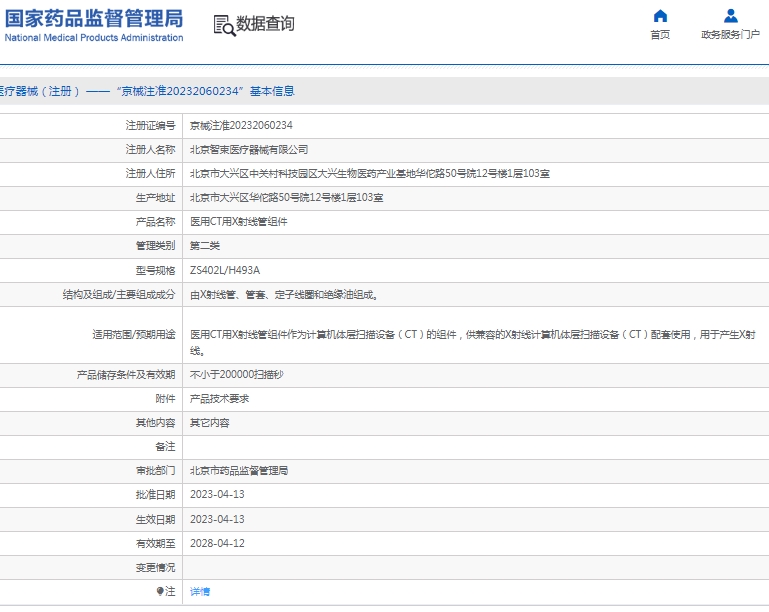This screenshot has height=612, width=769.
Task: Select the page heading 京械注准20232060234 基本信息
Action: pos(205,91)
